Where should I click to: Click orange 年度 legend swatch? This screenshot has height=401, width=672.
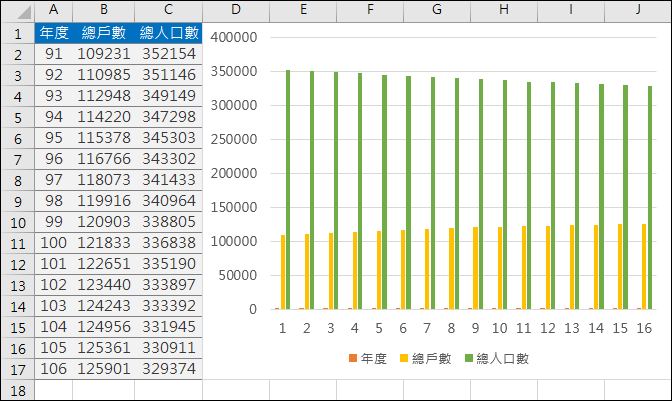coord(353,358)
